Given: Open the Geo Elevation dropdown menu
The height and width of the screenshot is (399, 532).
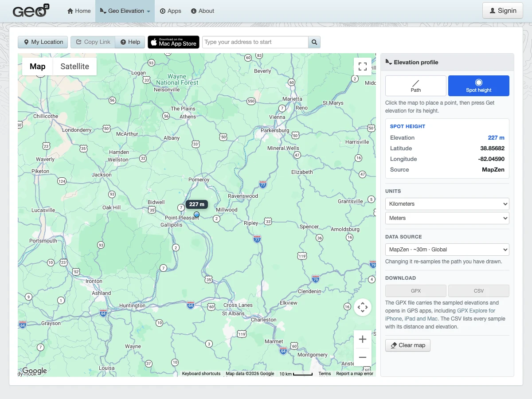Looking at the screenshot, I should (125, 11).
